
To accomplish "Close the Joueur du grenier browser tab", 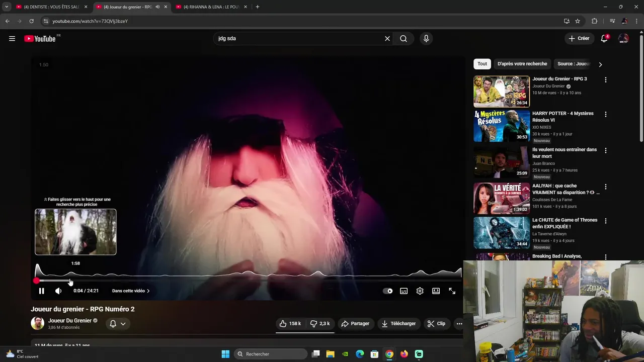I will click(x=166, y=7).
